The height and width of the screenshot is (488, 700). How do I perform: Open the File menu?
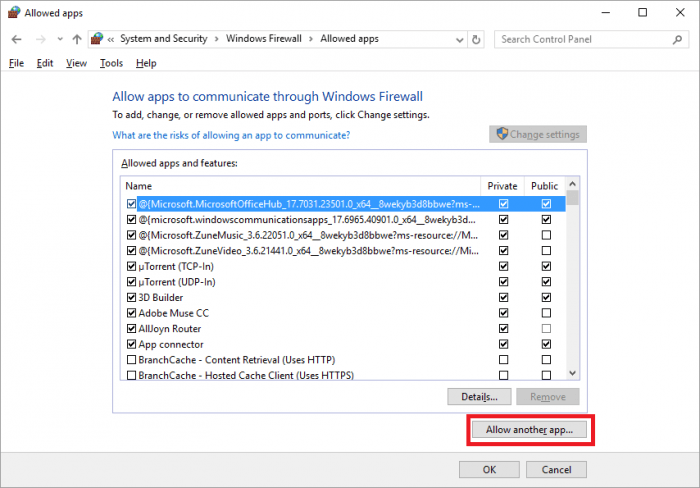17,63
